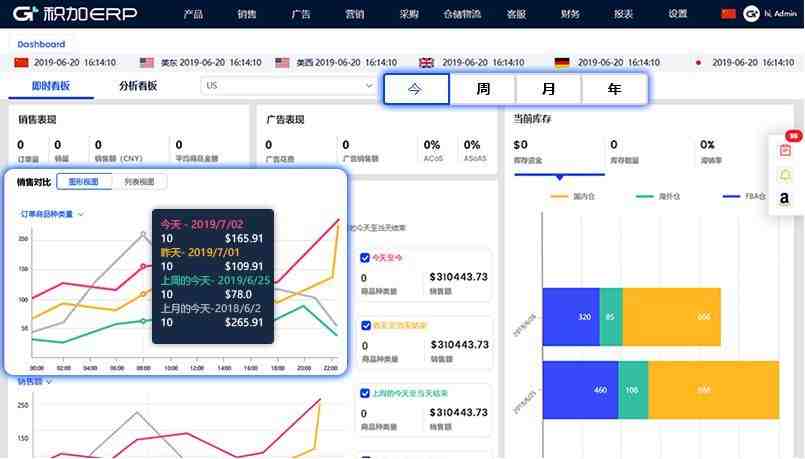Toggle the yellow yesterday series checkbox
This screenshot has height=459, width=805.
(x=365, y=325)
